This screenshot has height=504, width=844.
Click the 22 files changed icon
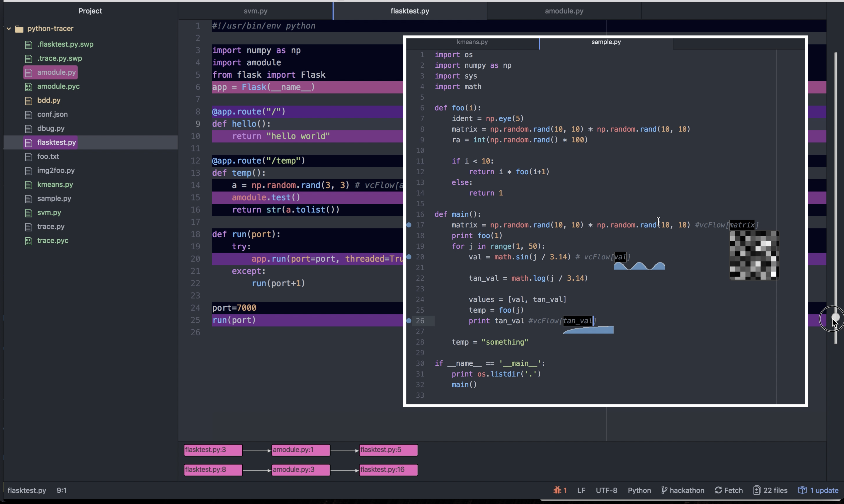coord(757,490)
